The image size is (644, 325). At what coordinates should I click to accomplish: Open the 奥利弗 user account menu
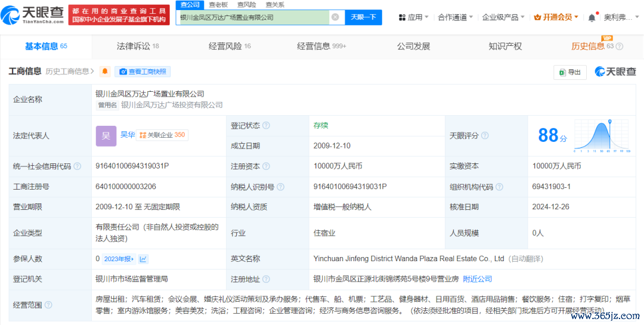click(621, 17)
